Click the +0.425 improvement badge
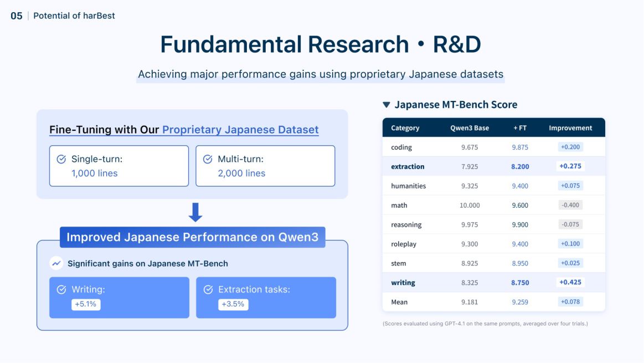Screen dimensions: 644x363 point(570,282)
